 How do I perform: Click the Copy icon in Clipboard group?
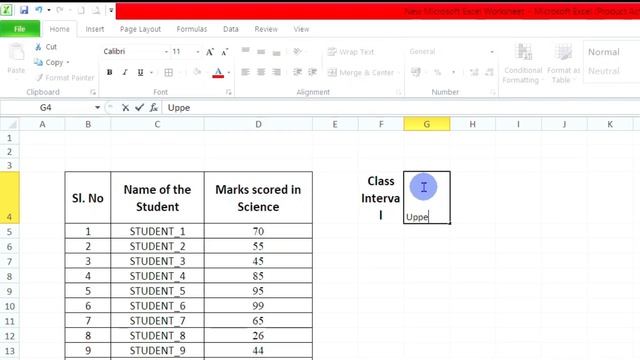click(38, 62)
